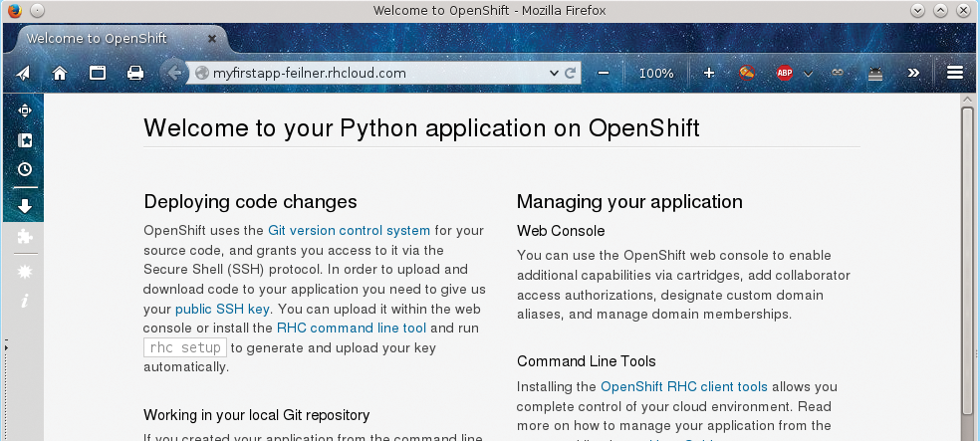Viewport: 980px width, 441px height.
Task: Open the URL history dropdown arrow
Action: pos(554,73)
